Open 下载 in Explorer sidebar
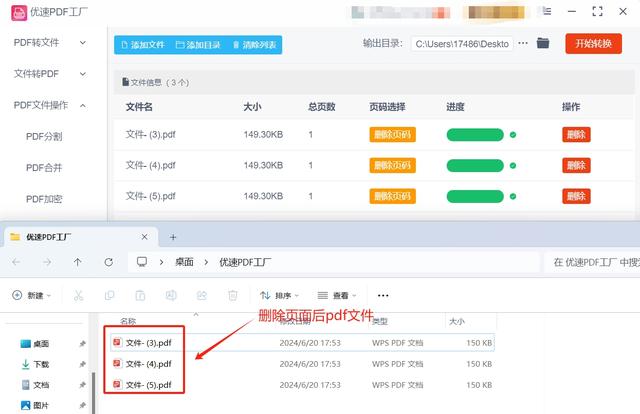 pos(41,364)
